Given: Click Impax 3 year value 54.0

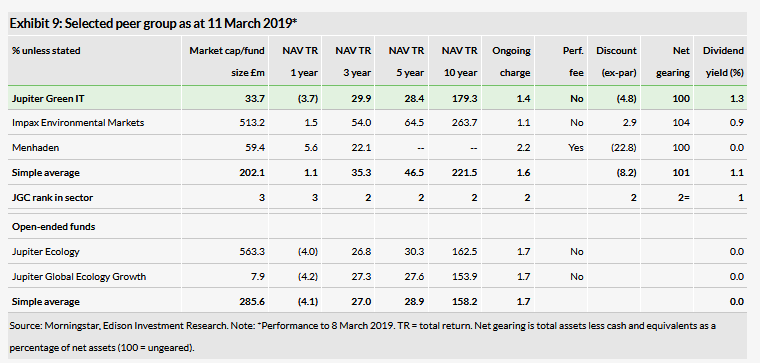Looking at the screenshot, I should pyautogui.click(x=361, y=123).
